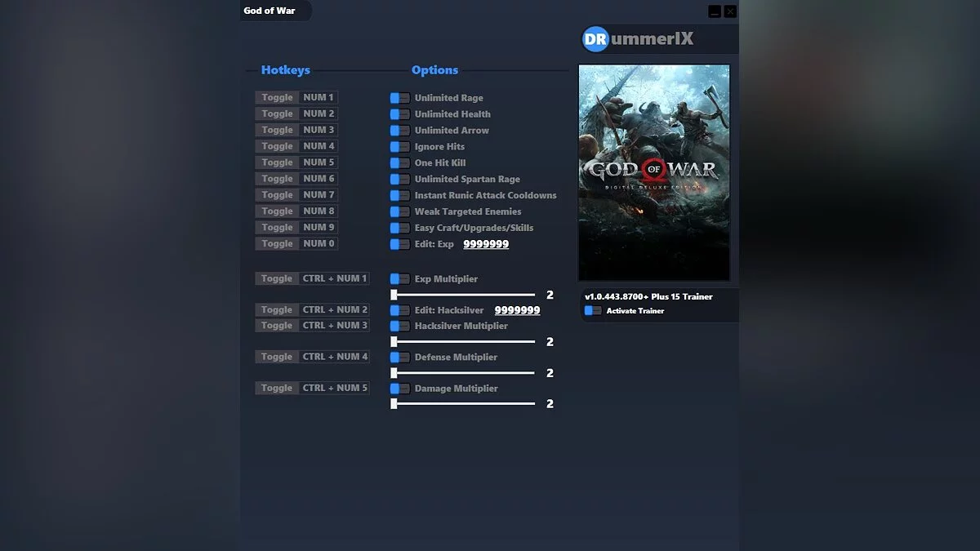The height and width of the screenshot is (551, 980).
Task: Select the God of War title tab
Action: (274, 11)
